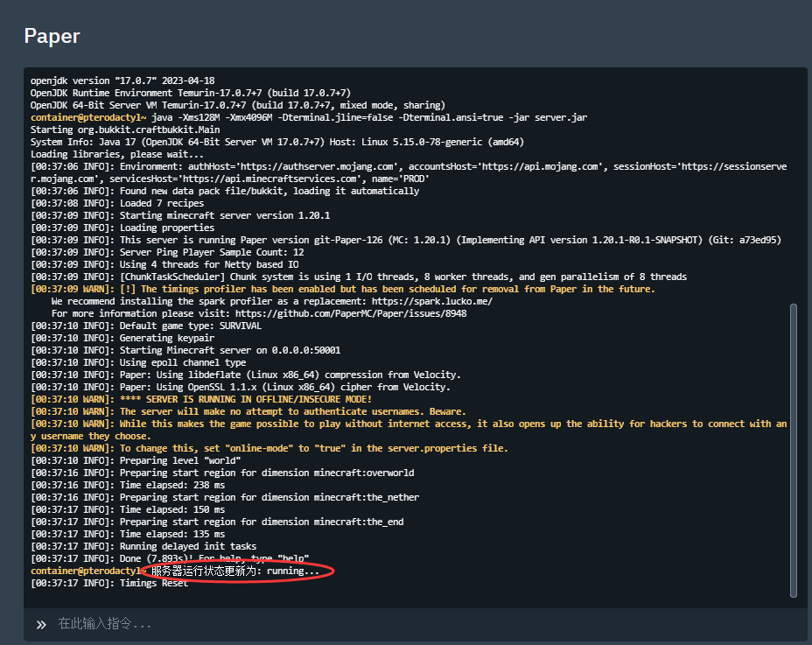
Task: Click "Running delayed init tasks" line
Action: click(x=143, y=547)
